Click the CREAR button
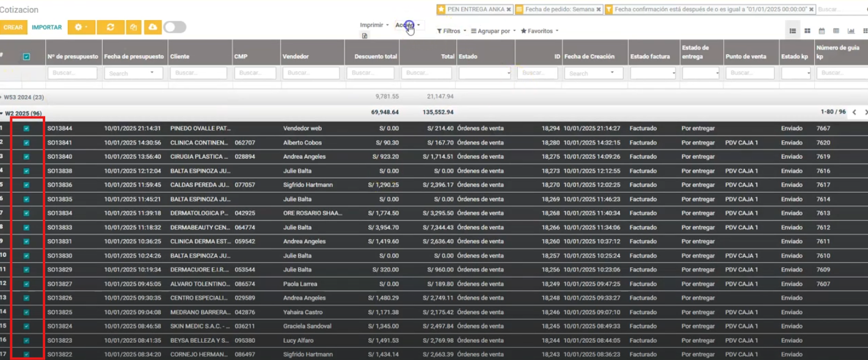The height and width of the screenshot is (360, 868). tap(13, 27)
